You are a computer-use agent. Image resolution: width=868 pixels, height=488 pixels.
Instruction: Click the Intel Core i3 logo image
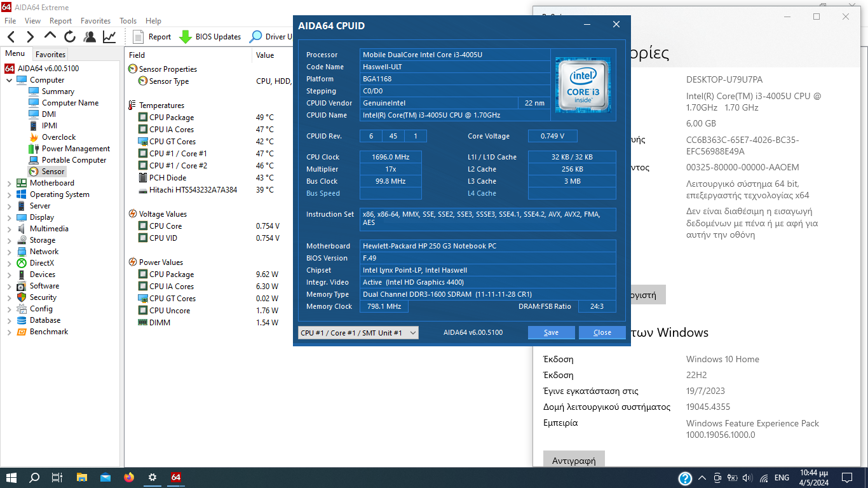(x=583, y=85)
